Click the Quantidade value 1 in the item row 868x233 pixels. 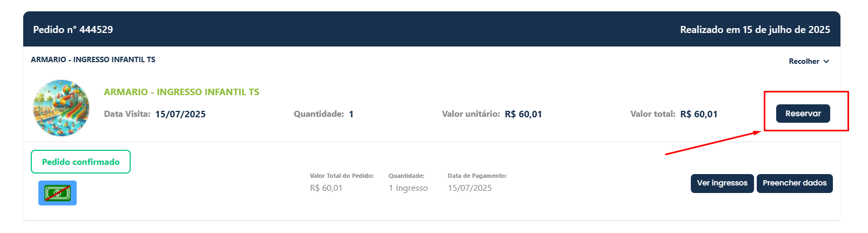(x=351, y=114)
